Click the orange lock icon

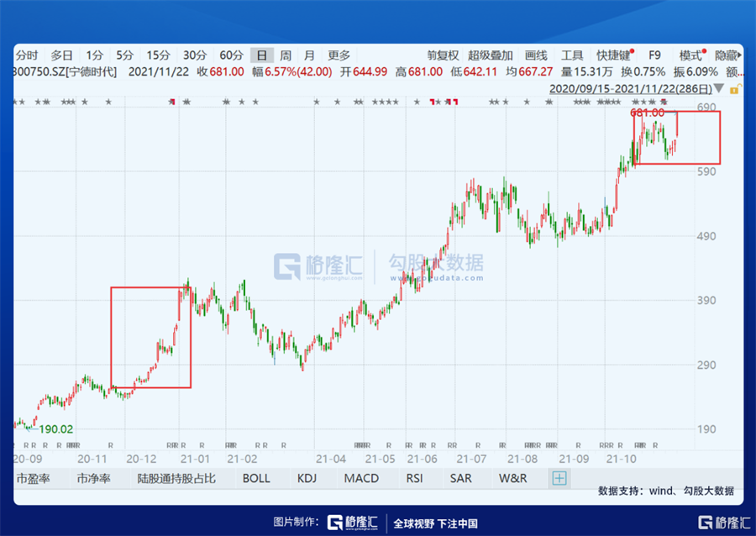coord(734,89)
